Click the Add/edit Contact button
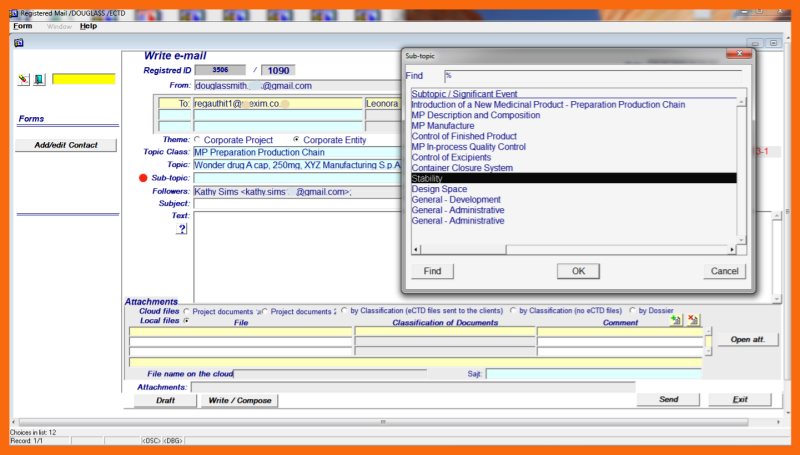 66,145
